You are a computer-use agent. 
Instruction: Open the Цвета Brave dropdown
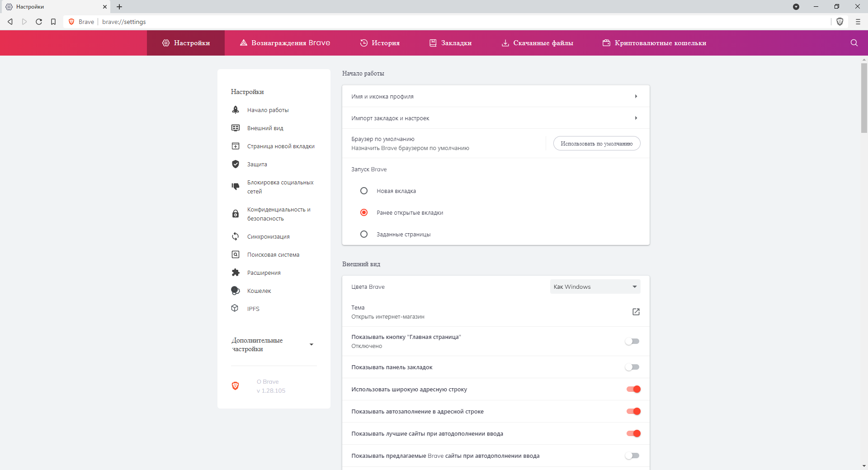(595, 287)
